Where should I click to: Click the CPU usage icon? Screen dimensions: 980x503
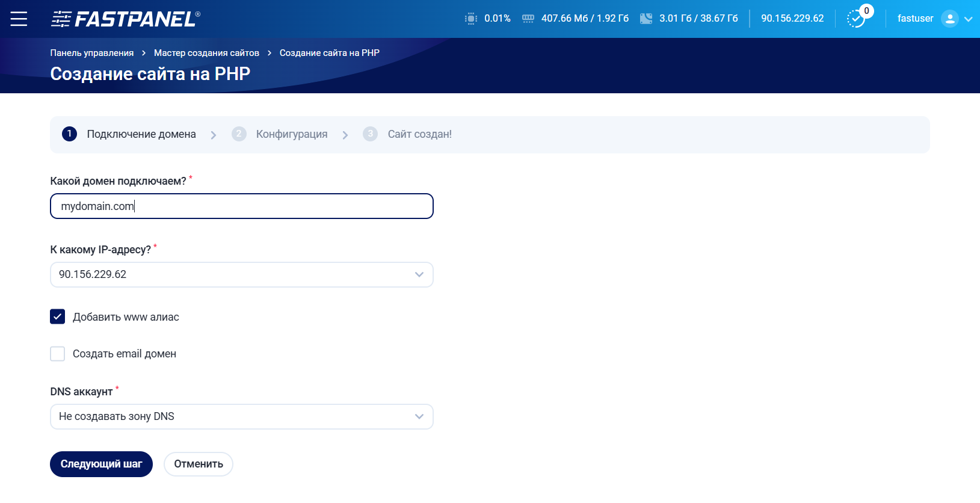[470, 19]
